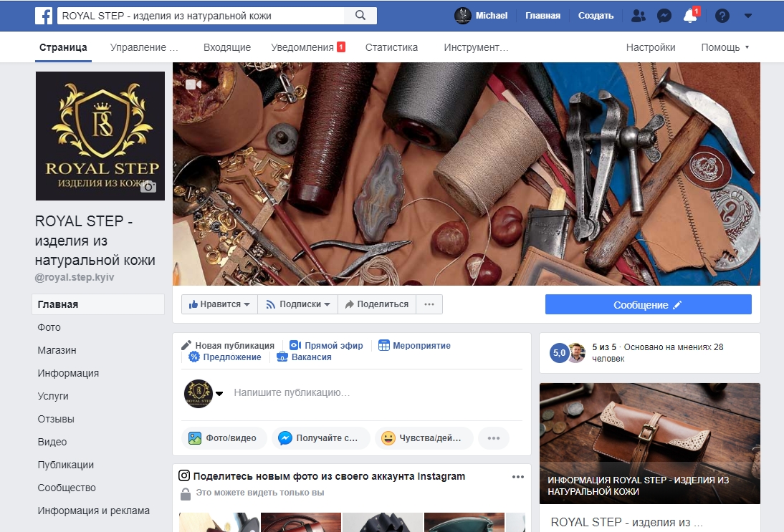Click the briefcase icon next to Вакансия
This screenshot has width=784, height=532.
[x=282, y=357]
